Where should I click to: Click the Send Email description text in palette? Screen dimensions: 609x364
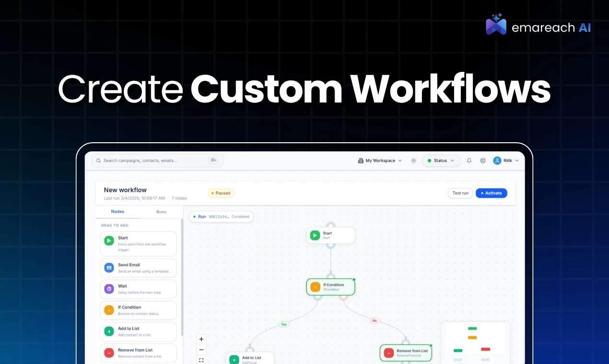point(143,271)
